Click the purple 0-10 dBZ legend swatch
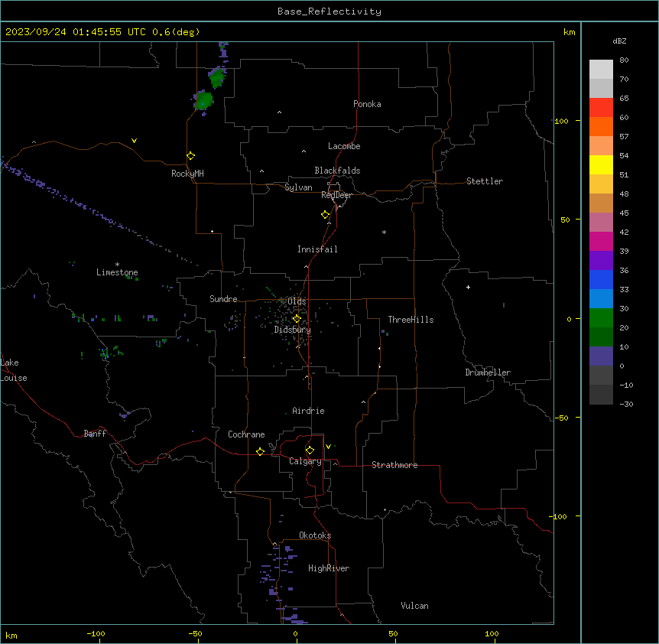This screenshot has height=644, width=659. pyautogui.click(x=601, y=356)
